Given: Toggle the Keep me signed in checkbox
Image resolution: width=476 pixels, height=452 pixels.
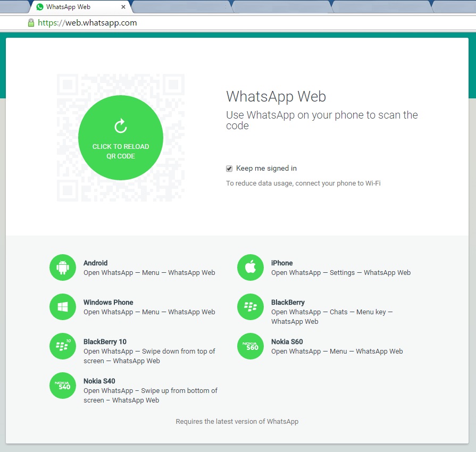Looking at the screenshot, I should 229,169.
